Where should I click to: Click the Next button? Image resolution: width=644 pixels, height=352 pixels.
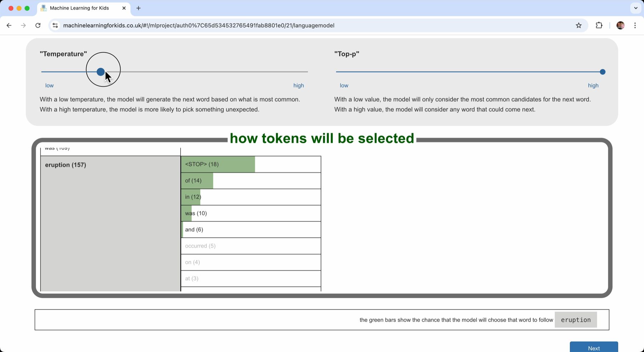click(x=594, y=348)
